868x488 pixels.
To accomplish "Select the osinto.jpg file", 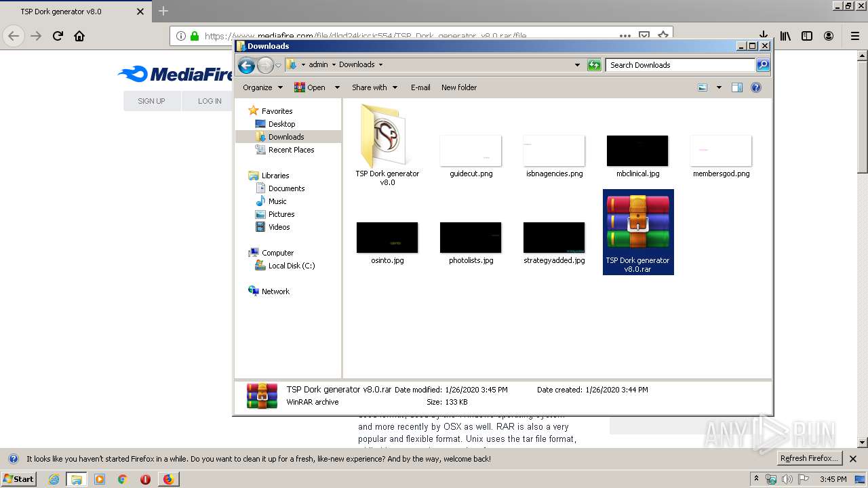I will pyautogui.click(x=387, y=243).
